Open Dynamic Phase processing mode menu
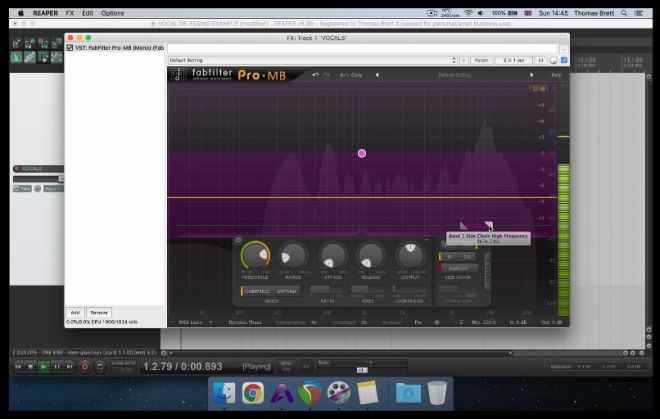 pyautogui.click(x=245, y=323)
